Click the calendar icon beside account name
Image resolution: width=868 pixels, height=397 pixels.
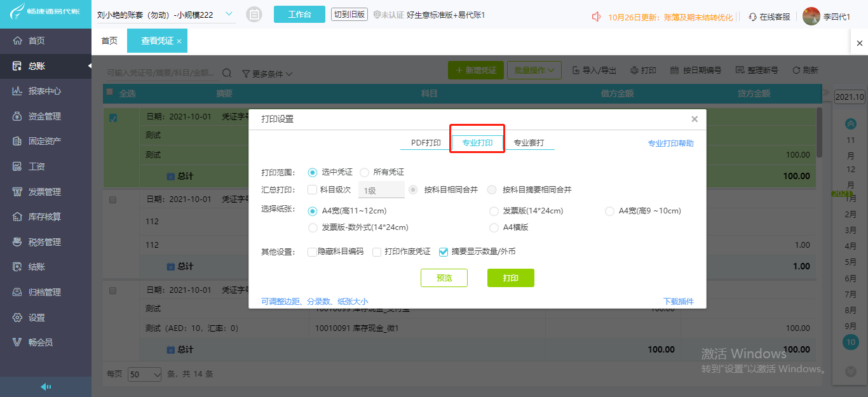click(x=254, y=14)
